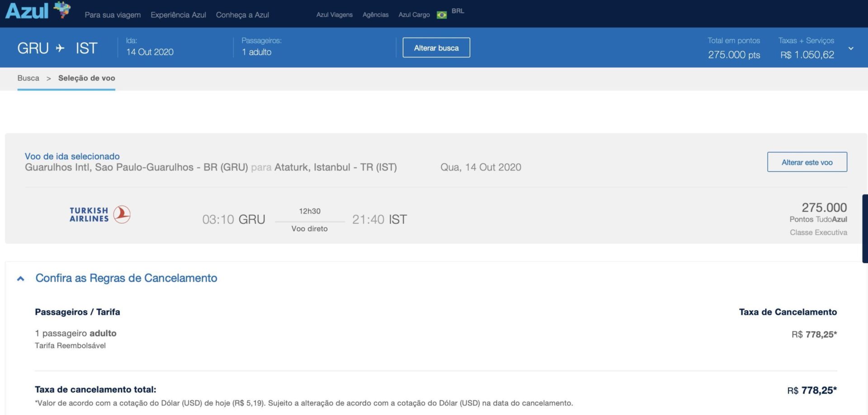The height and width of the screenshot is (415, 868).
Task: Open the Conheça a Azul menu
Action: point(242,15)
